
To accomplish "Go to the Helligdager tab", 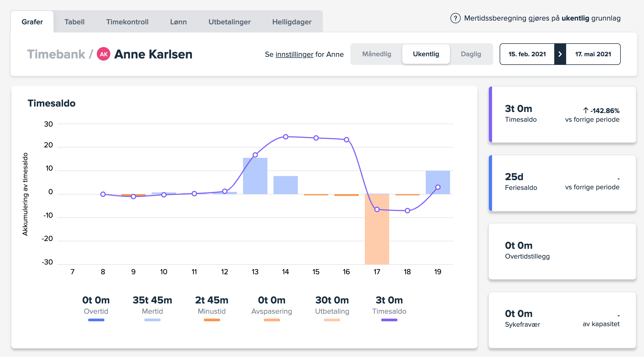I will point(292,22).
